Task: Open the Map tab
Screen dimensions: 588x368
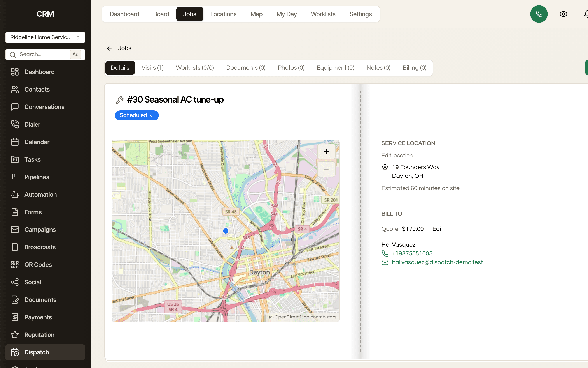Action: click(x=256, y=14)
